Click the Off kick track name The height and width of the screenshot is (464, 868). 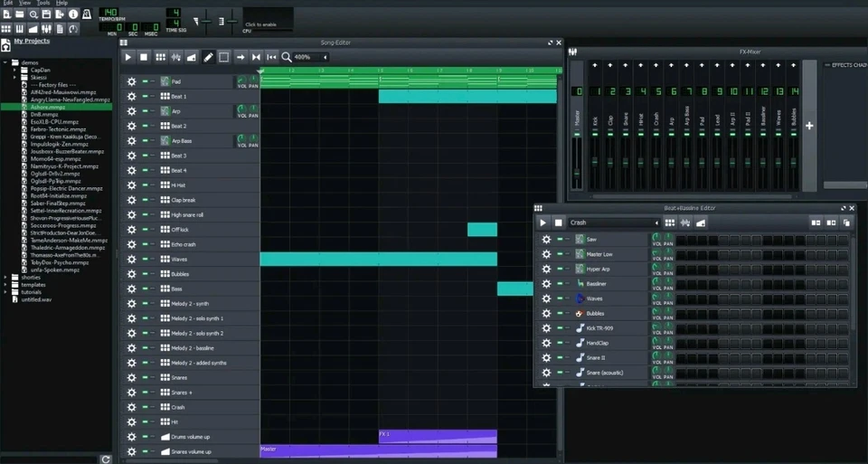coord(180,230)
